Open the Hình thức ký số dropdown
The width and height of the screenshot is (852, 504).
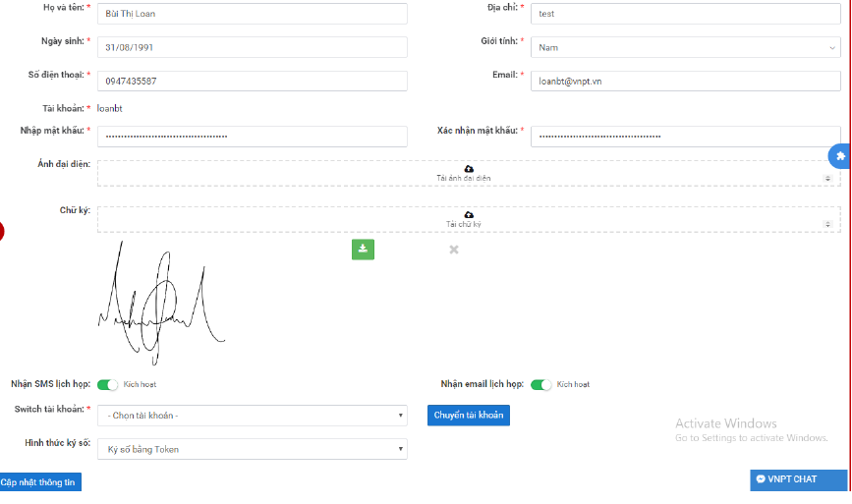pos(252,449)
